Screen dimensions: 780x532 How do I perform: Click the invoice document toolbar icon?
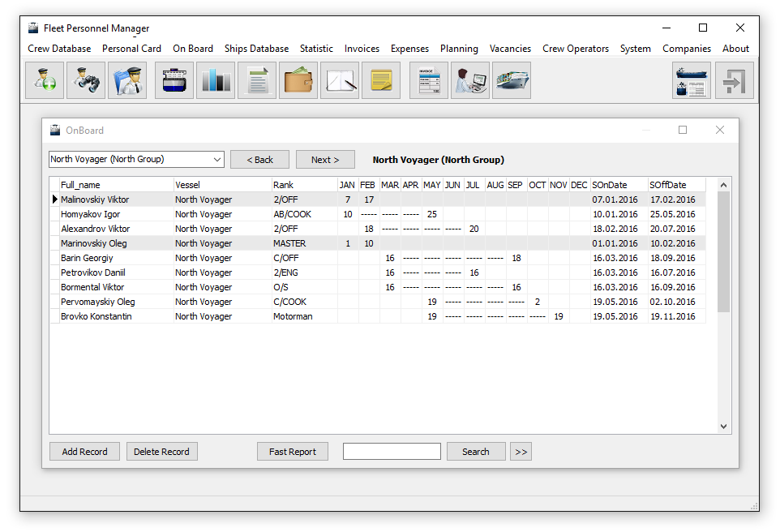coord(429,80)
